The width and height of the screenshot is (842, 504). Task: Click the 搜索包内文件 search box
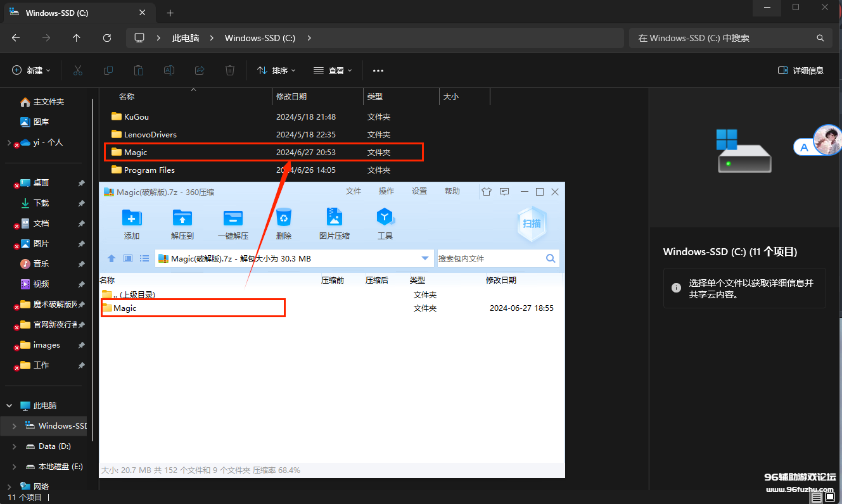tap(490, 258)
